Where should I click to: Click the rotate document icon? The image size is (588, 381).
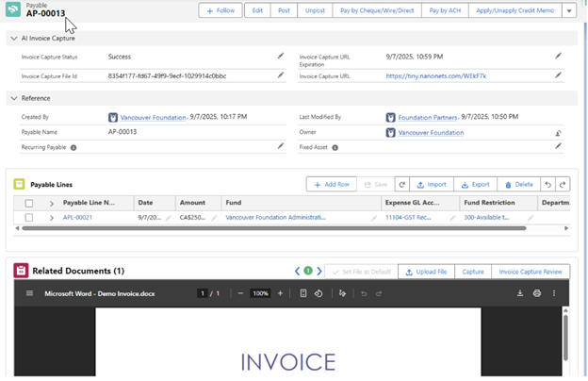tap(318, 293)
